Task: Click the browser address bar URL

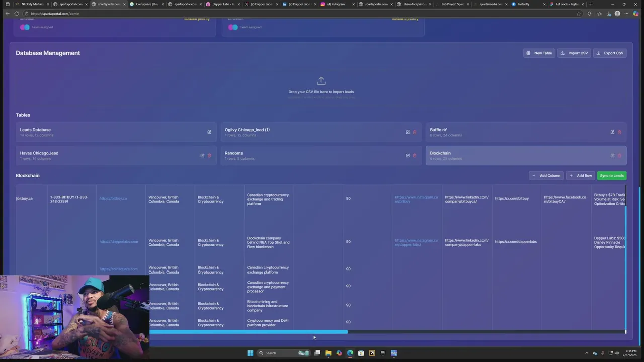Action: [55, 14]
